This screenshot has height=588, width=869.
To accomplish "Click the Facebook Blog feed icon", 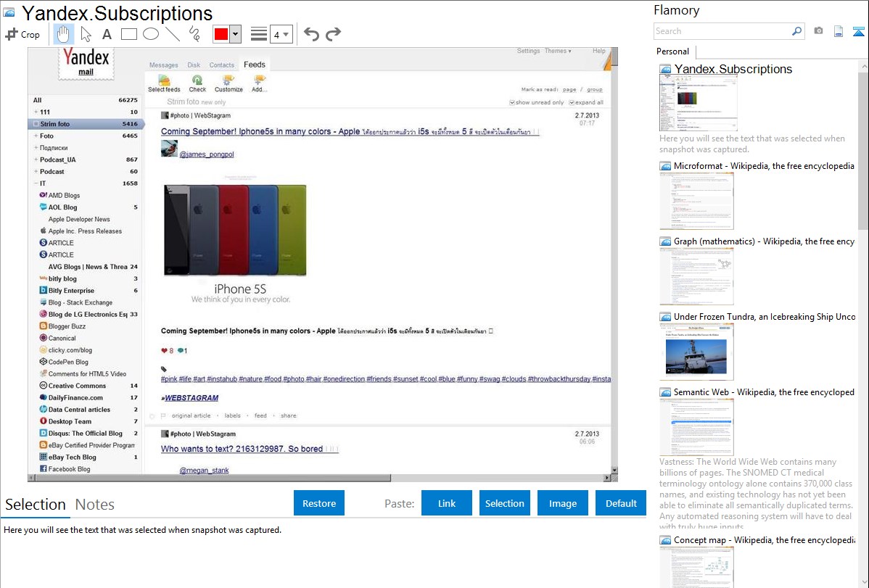I will coord(44,469).
